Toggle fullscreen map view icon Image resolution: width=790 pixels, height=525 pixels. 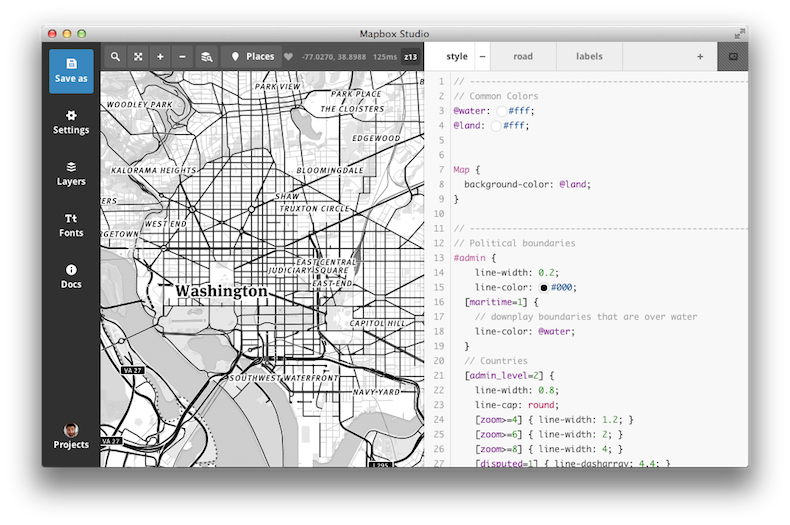tap(138, 56)
